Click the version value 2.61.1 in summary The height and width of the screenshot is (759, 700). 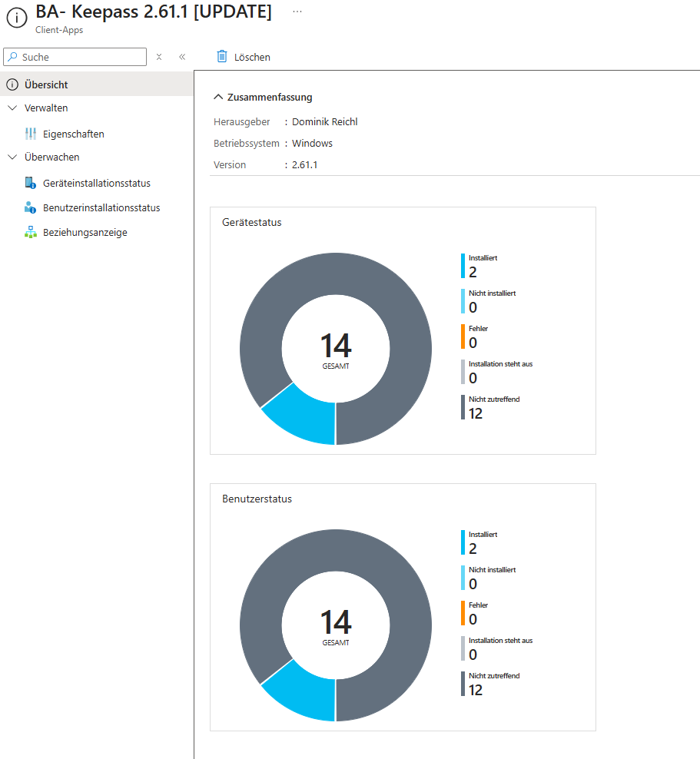(304, 165)
